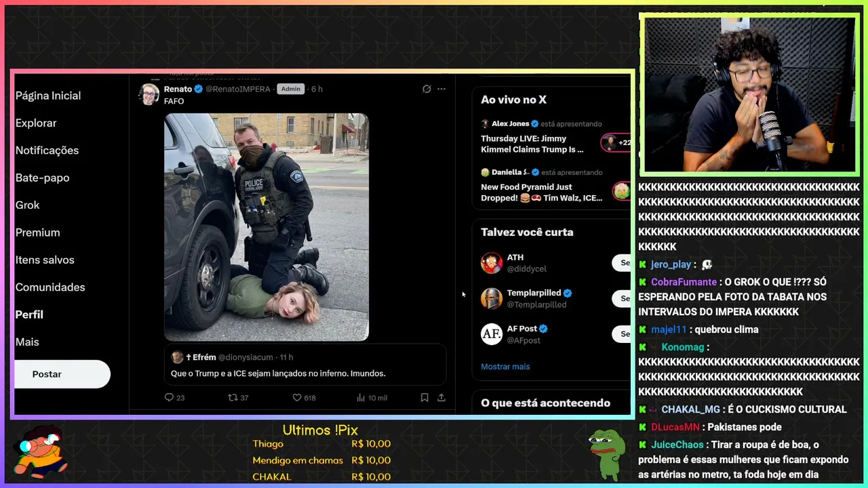Open Alex Jones live broadcast
Image resolution: width=868 pixels, height=488 pixels.
click(532, 144)
